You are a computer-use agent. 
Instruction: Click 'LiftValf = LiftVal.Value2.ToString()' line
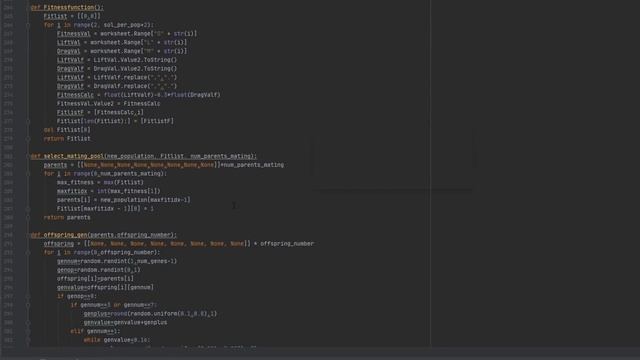pyautogui.click(x=117, y=60)
